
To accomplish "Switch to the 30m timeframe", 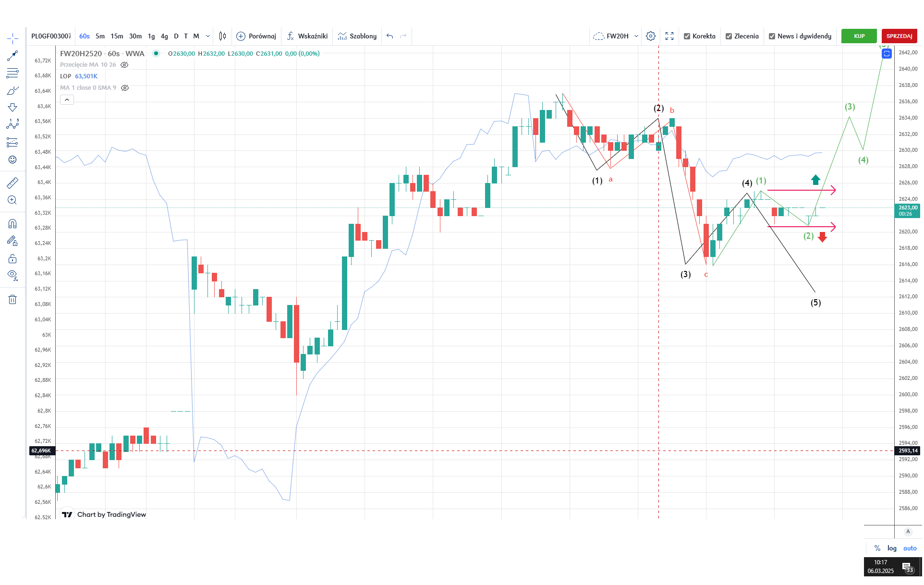I will 135,36.
